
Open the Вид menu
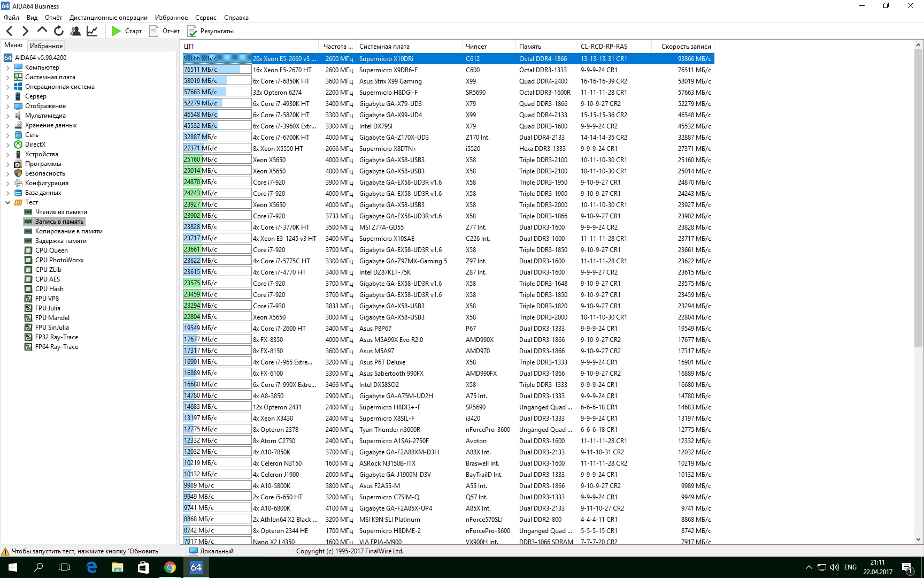32,18
